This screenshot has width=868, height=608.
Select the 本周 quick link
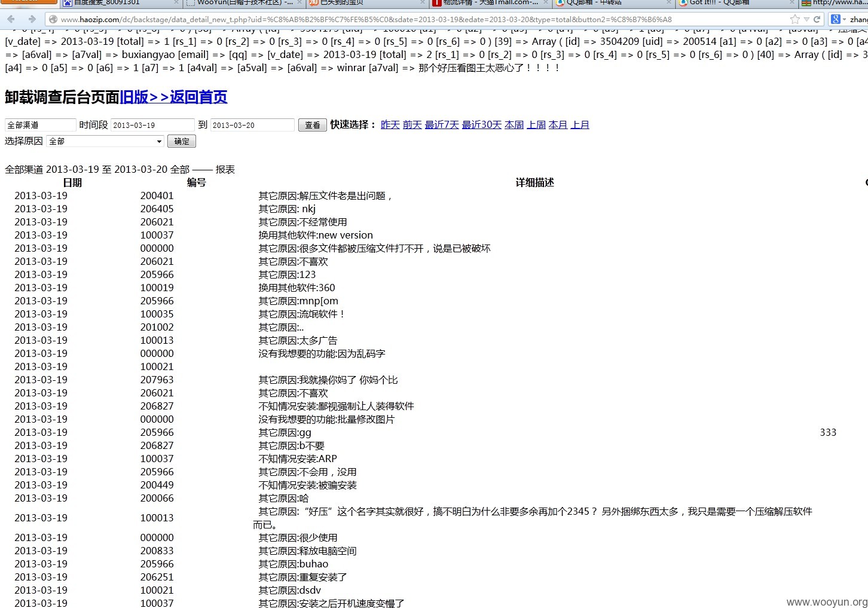[x=514, y=124]
